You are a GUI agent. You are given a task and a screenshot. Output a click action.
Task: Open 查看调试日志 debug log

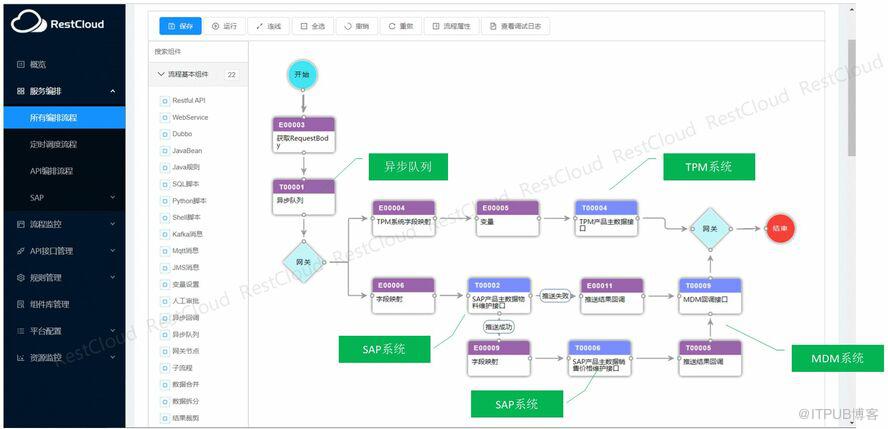pyautogui.click(x=515, y=26)
